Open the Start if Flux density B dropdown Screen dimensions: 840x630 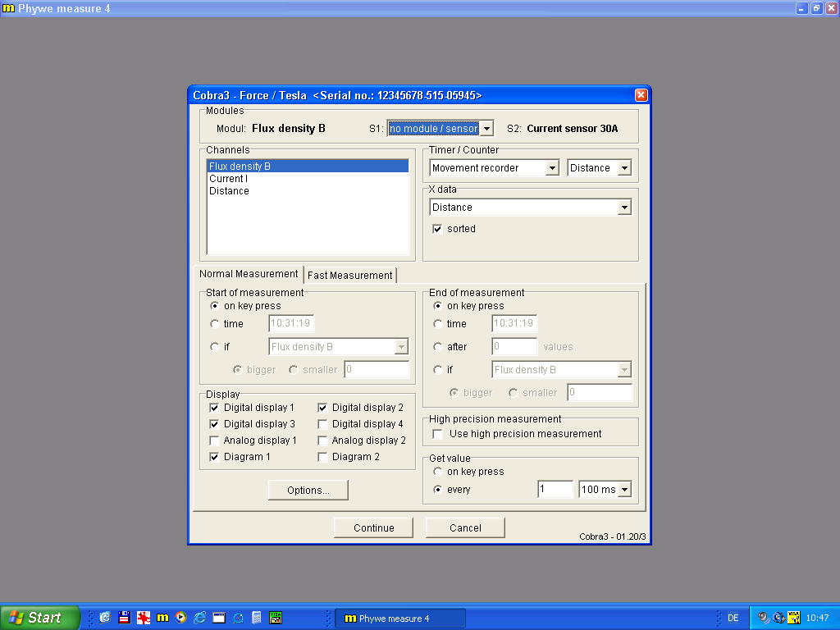pyautogui.click(x=401, y=347)
